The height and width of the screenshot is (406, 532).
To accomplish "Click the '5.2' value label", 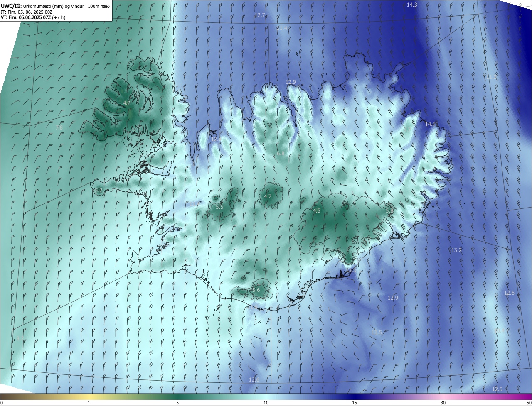I will (99, 191).
